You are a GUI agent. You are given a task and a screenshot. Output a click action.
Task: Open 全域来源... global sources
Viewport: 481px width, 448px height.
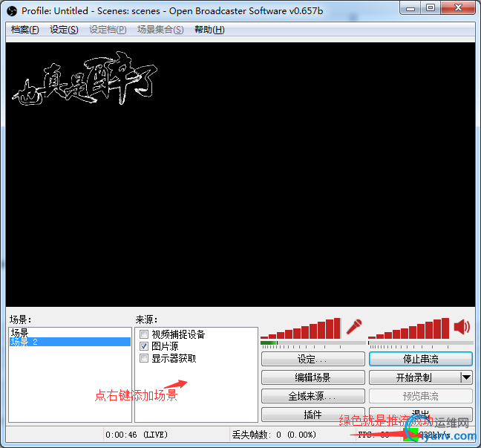[x=313, y=396]
